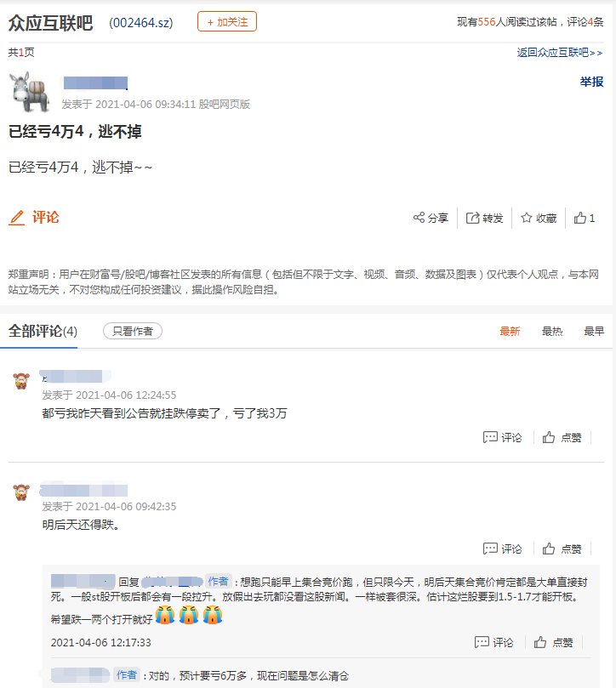Go back via 返回众应互联吧 link
616x688 pixels.
tap(559, 53)
